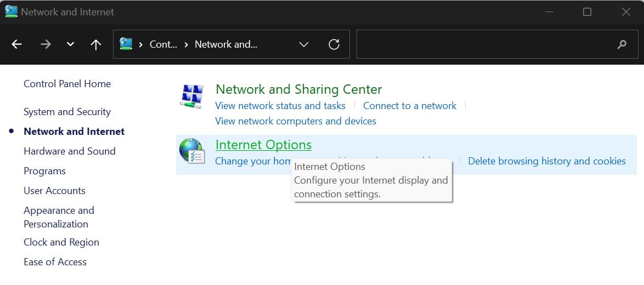The image size is (644, 285).
Task: Open Hardware and Sound category
Action: (x=70, y=151)
